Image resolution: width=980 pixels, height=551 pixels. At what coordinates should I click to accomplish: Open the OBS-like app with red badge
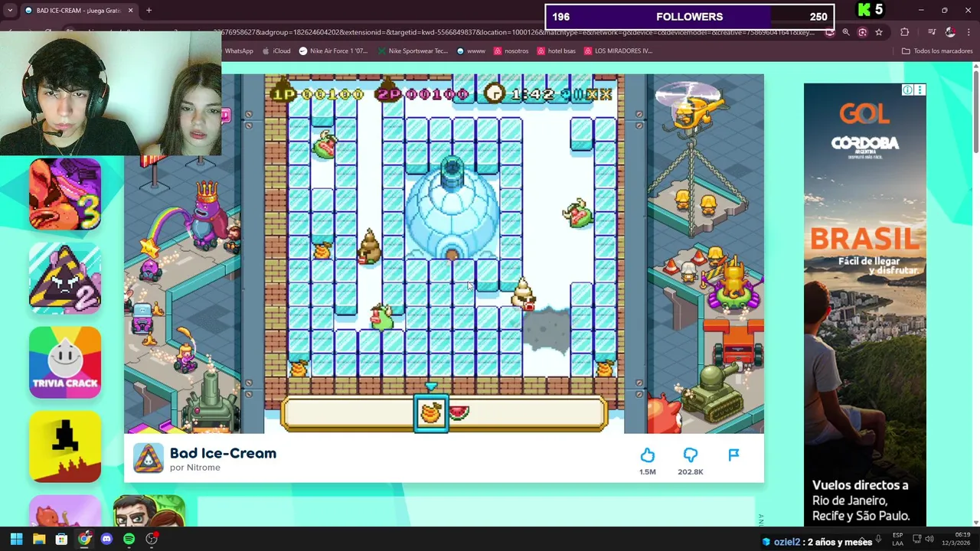[x=152, y=540]
